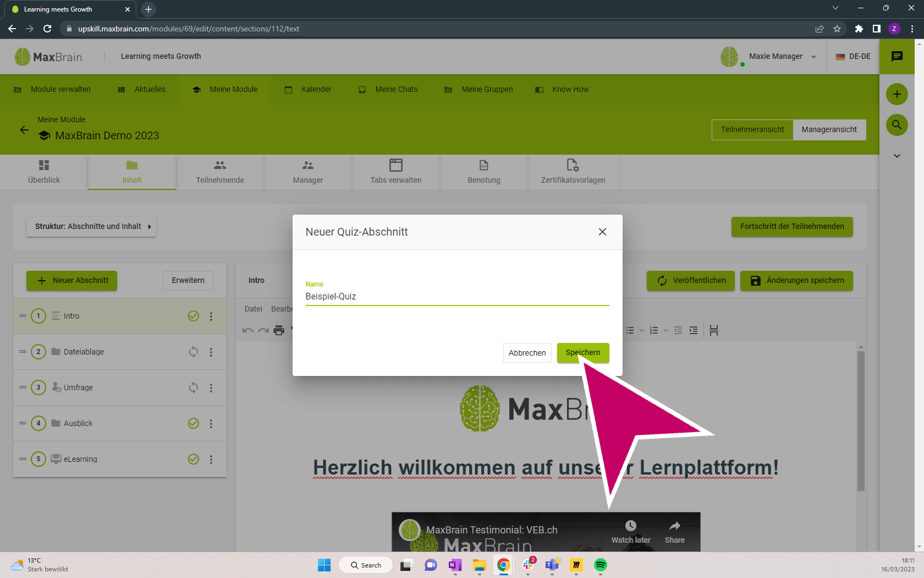Click the bullet list icon in editor toolbar
The height and width of the screenshot is (578, 924).
coord(630,330)
